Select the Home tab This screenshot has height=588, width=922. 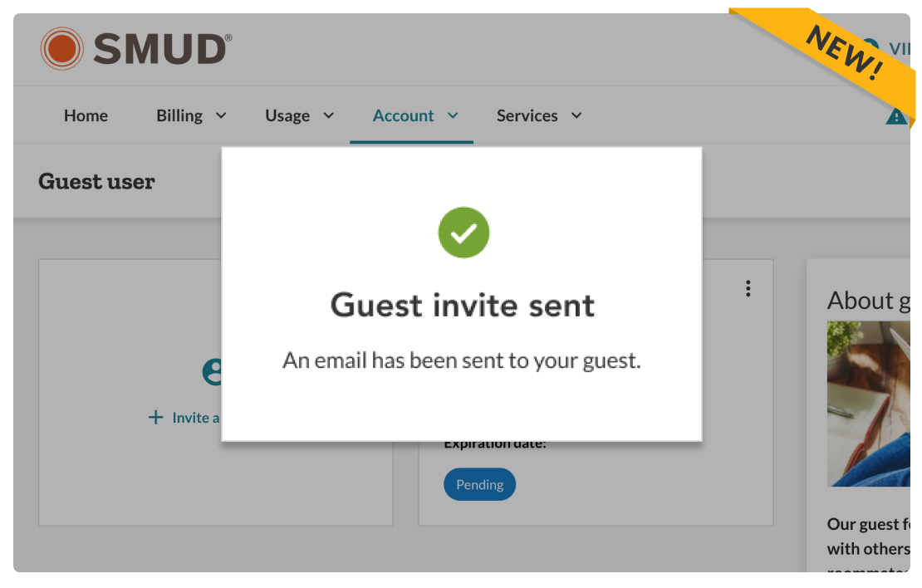pyautogui.click(x=86, y=115)
